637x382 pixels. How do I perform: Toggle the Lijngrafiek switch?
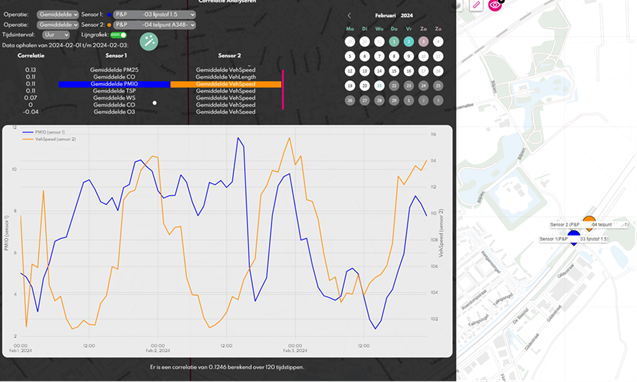click(118, 35)
